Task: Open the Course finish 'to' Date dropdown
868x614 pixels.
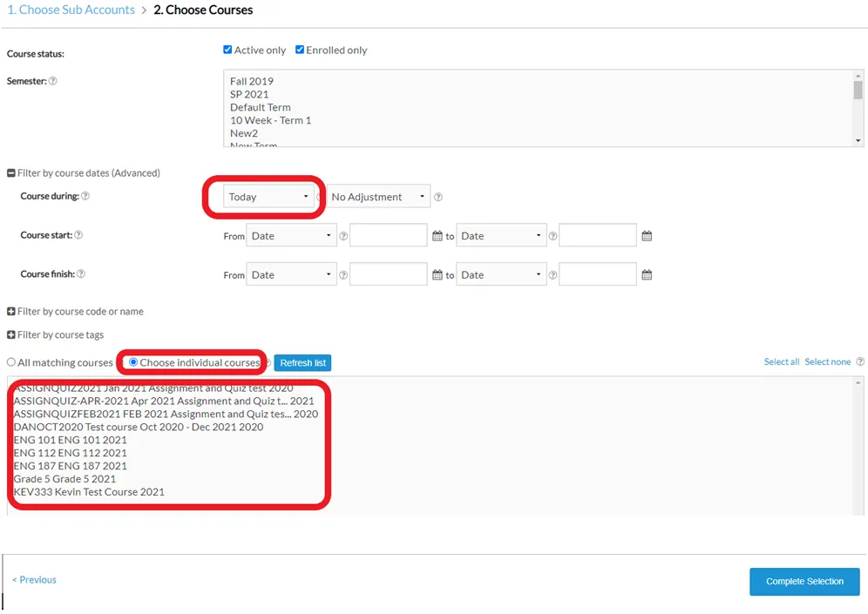Action: click(501, 275)
